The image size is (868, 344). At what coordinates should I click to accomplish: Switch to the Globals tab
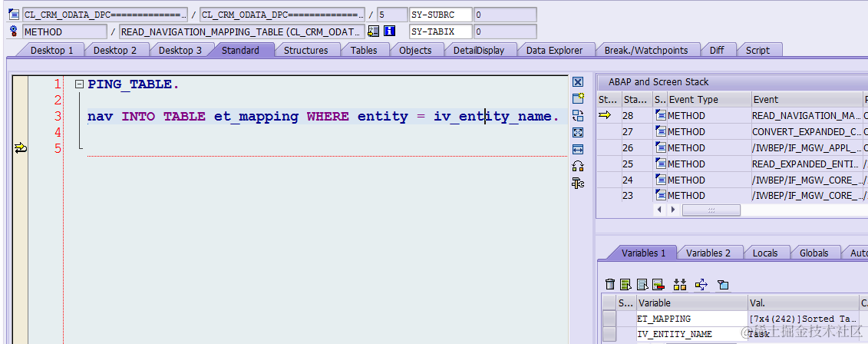814,253
